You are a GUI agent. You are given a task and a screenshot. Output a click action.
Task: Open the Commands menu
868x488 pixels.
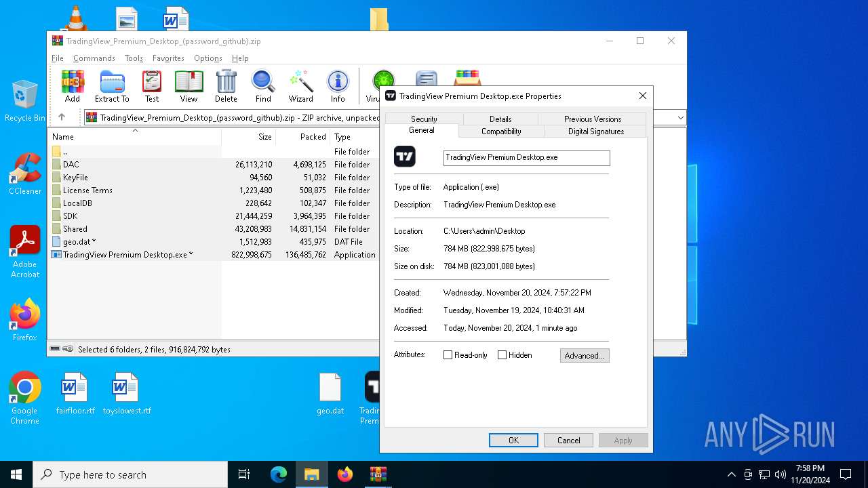coord(94,58)
